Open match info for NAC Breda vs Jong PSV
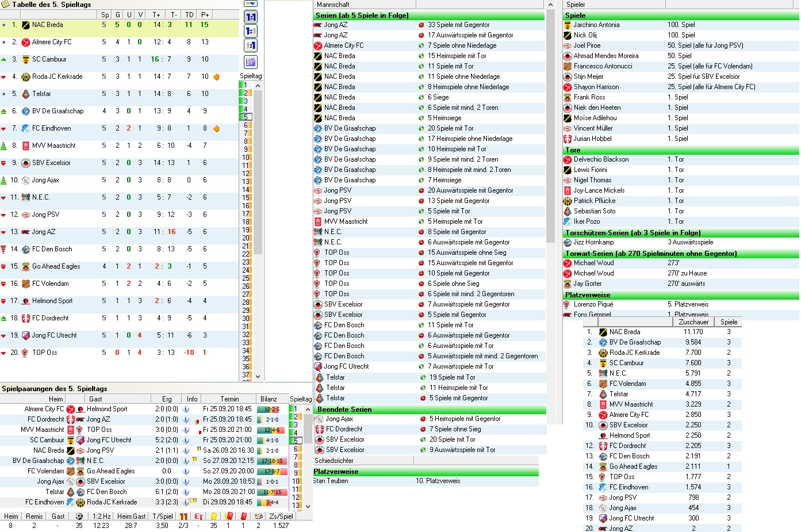This screenshot has width=801, height=532. (186, 450)
